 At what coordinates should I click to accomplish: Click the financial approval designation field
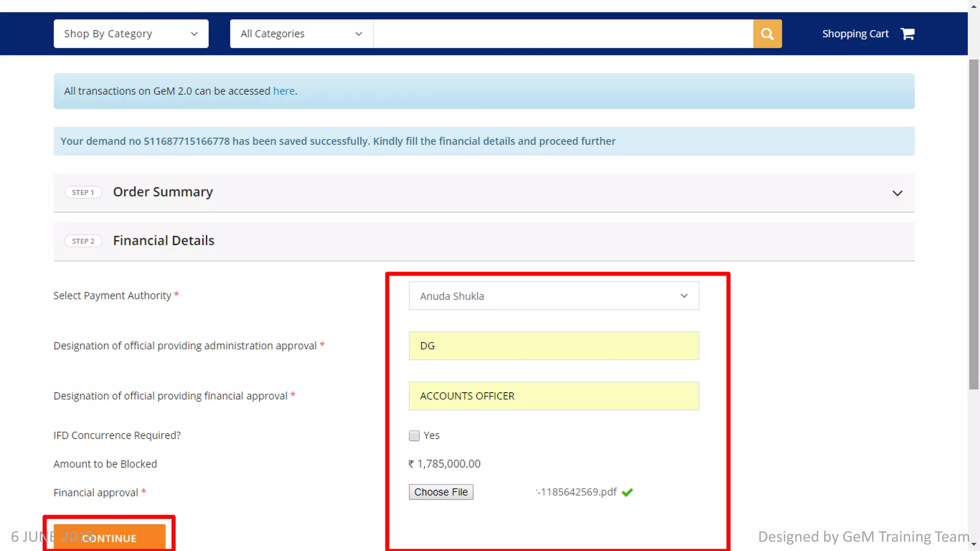pyautogui.click(x=554, y=396)
